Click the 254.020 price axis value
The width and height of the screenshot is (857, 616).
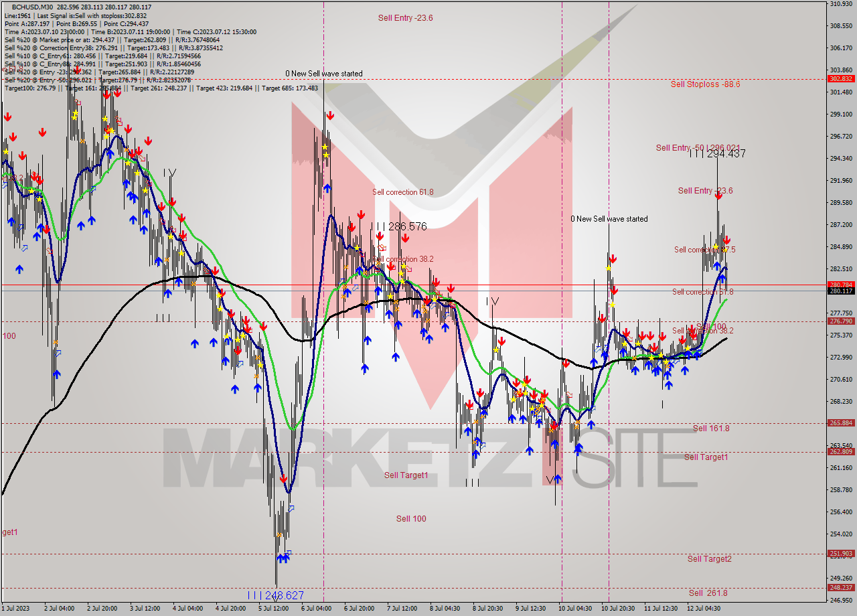click(x=840, y=534)
